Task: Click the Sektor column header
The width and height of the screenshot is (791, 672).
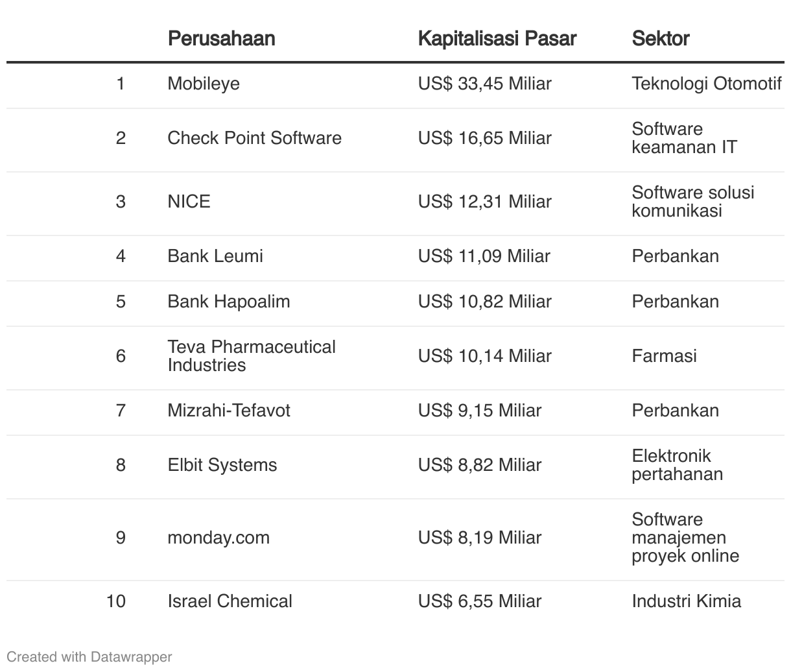Action: (660, 38)
